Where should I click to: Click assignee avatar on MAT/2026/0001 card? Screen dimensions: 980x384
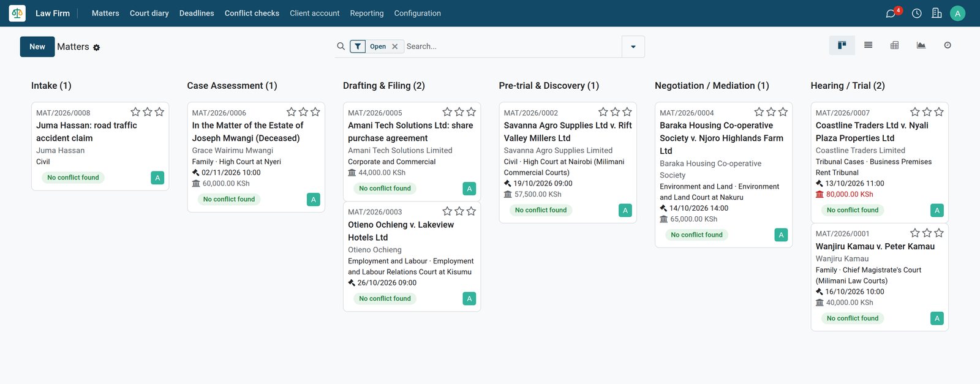[x=937, y=318]
